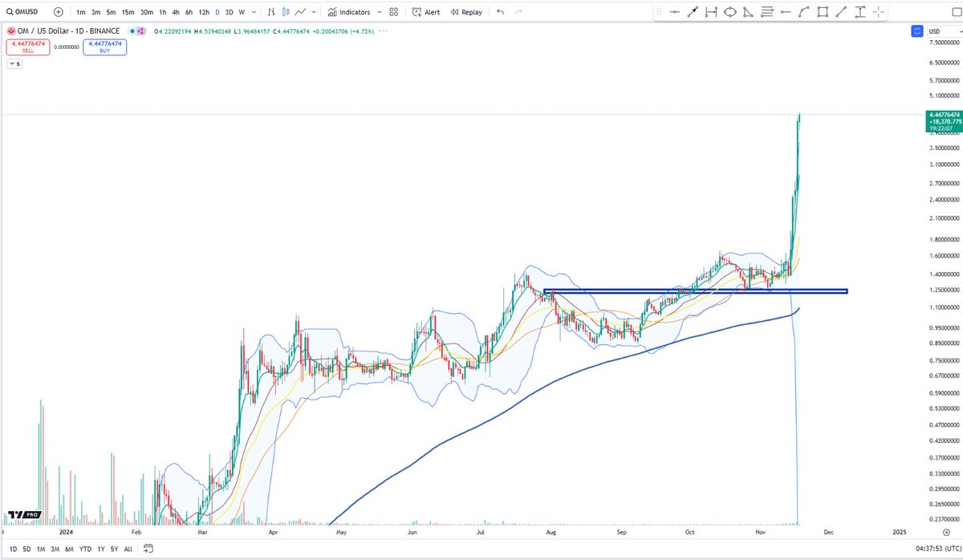Create a new Alert
The image size is (963, 560).
coord(425,11)
